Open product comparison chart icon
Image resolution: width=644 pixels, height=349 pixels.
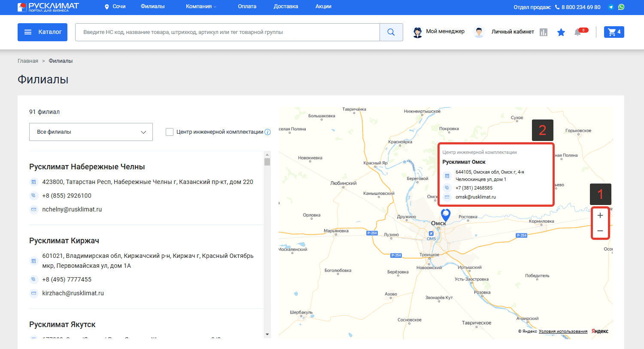[544, 32]
